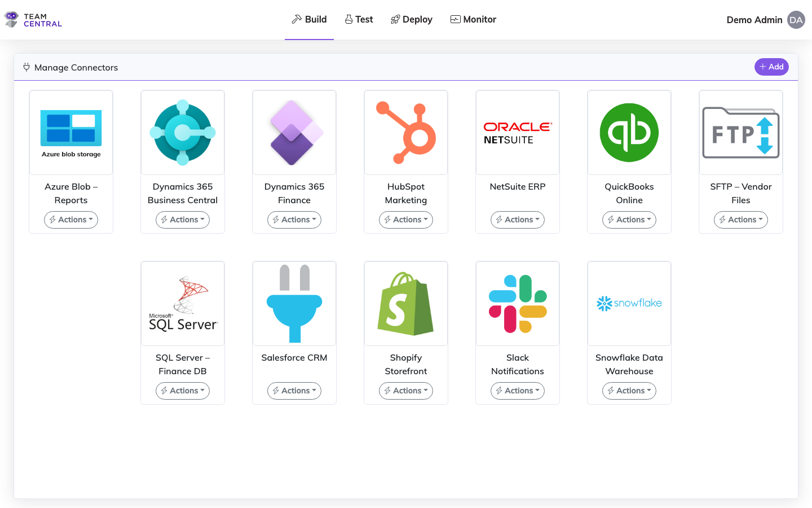The height and width of the screenshot is (508, 812).
Task: Click the Azure Blob storage connector icon
Action: click(x=71, y=133)
